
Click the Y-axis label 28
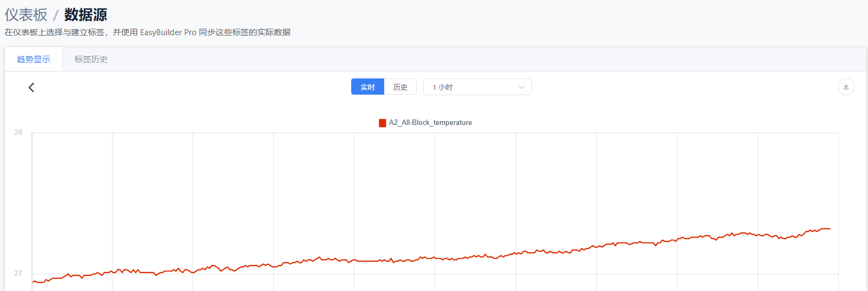pos(18,132)
